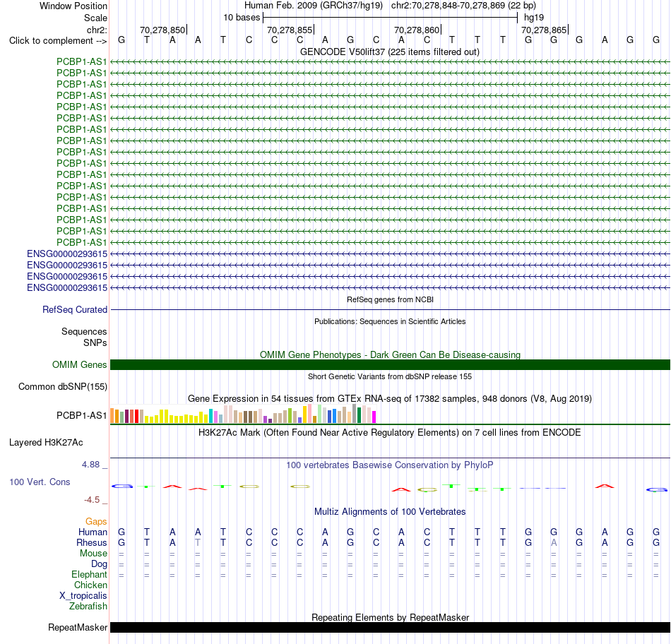671x644 pixels.
Task: Click the RefSeq Curated track label
Action: coord(75,309)
